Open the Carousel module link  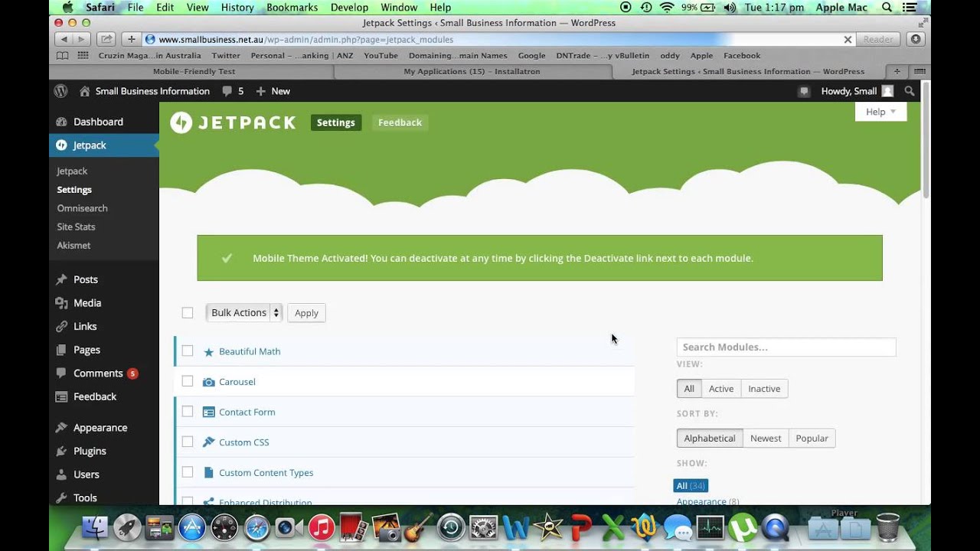[237, 382]
